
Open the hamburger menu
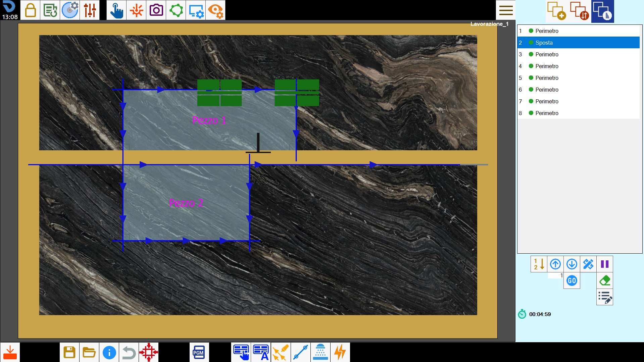(506, 10)
